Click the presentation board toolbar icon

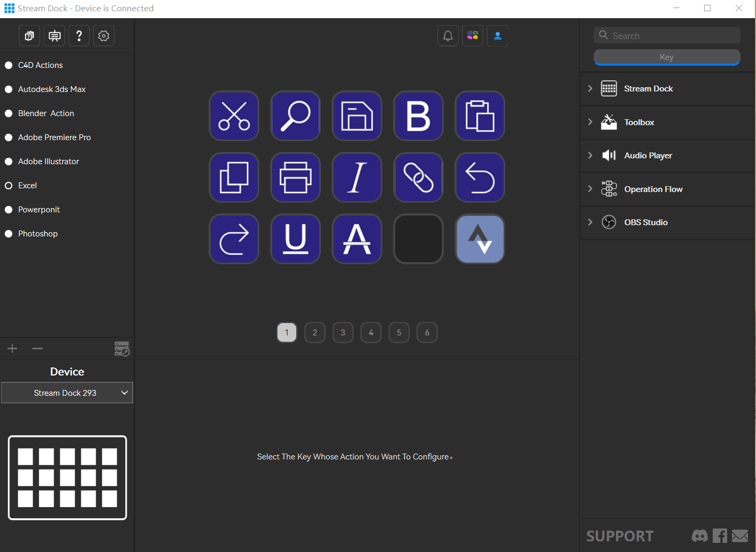pyautogui.click(x=55, y=36)
